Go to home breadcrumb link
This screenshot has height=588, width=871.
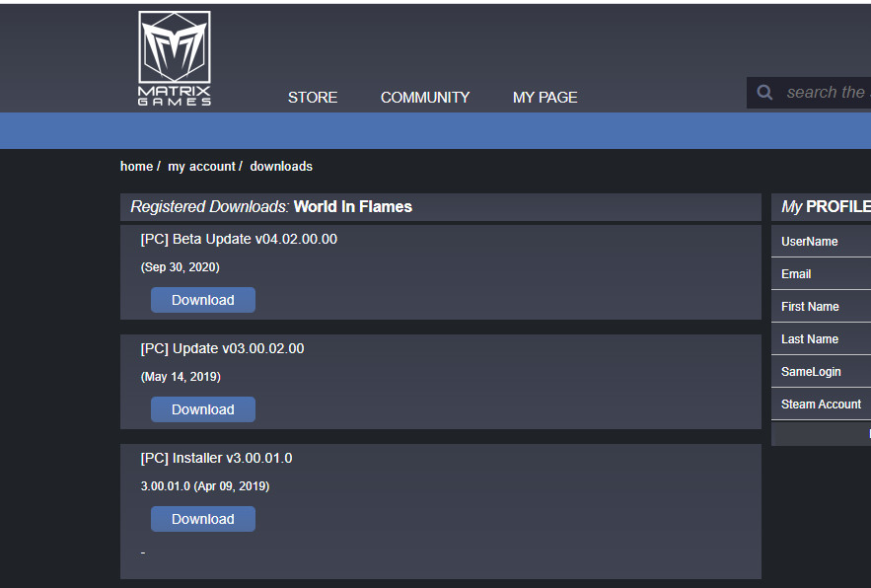coord(136,166)
